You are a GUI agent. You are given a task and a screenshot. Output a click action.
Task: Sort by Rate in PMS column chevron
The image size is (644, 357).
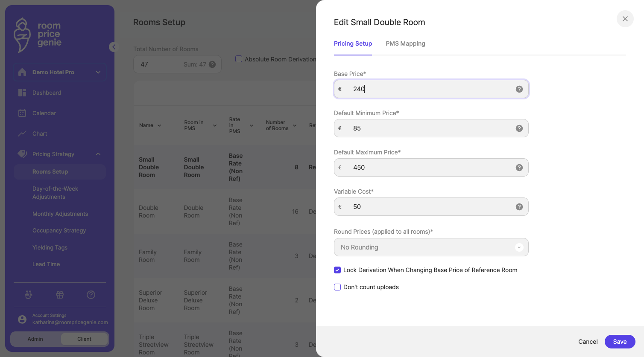pyautogui.click(x=252, y=125)
